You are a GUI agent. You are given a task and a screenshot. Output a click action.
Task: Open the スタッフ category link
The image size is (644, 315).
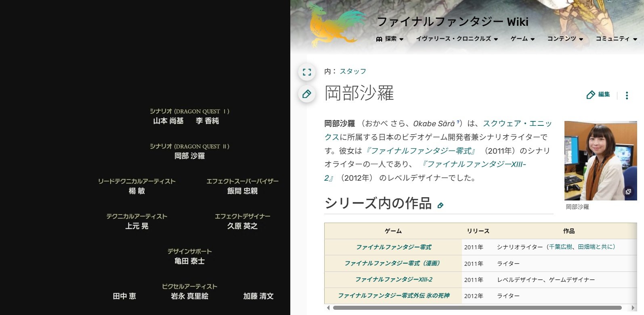pos(353,71)
